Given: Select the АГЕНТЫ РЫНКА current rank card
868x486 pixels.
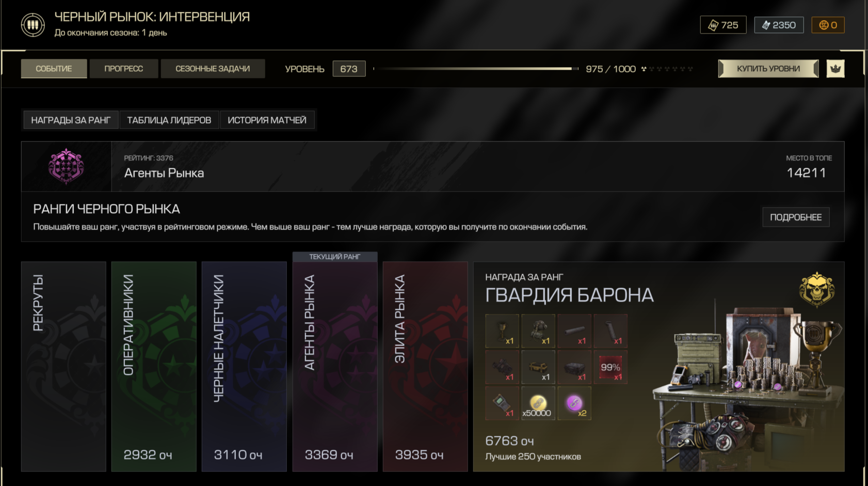Looking at the screenshot, I should coord(335,366).
